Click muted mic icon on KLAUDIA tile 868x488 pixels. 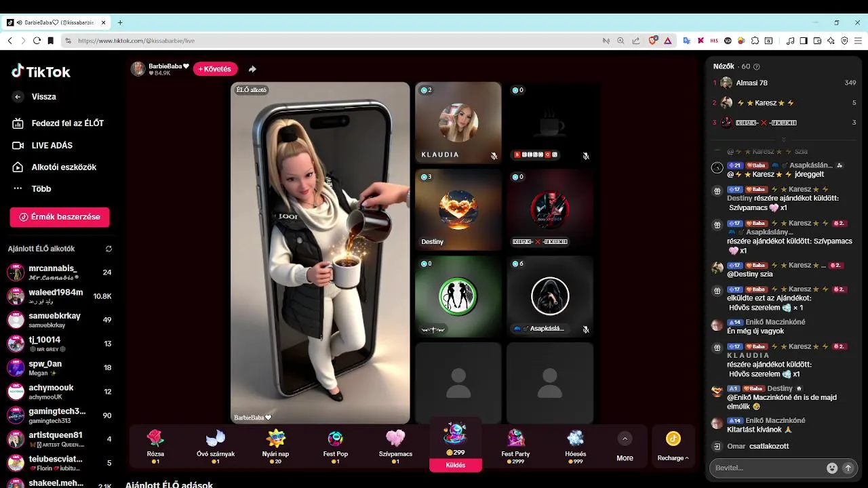494,156
